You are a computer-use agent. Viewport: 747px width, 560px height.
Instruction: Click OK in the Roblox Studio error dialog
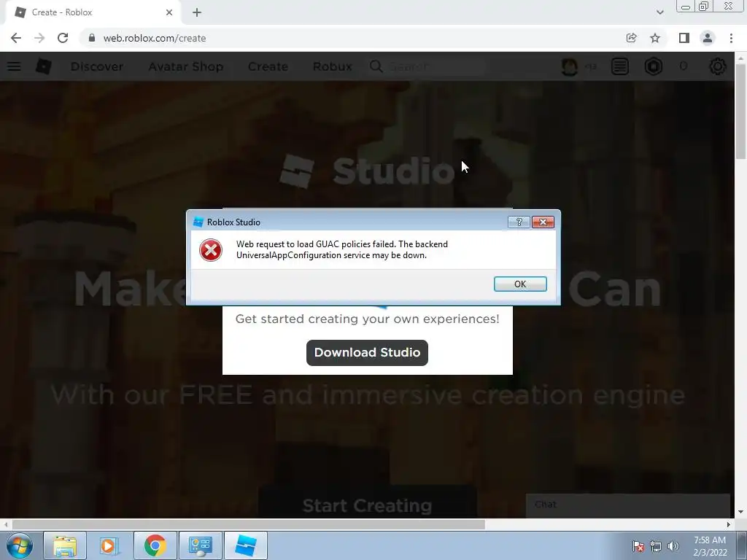point(519,284)
